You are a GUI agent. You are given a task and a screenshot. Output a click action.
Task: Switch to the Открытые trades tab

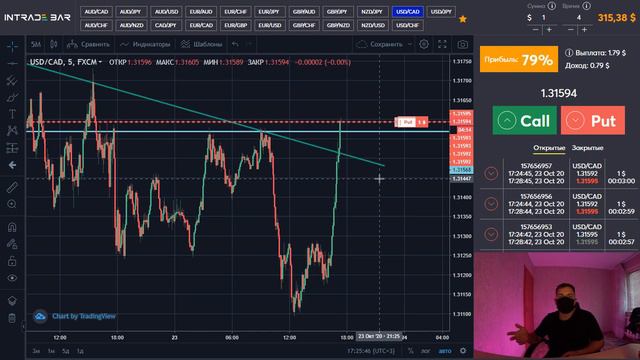(x=549, y=148)
